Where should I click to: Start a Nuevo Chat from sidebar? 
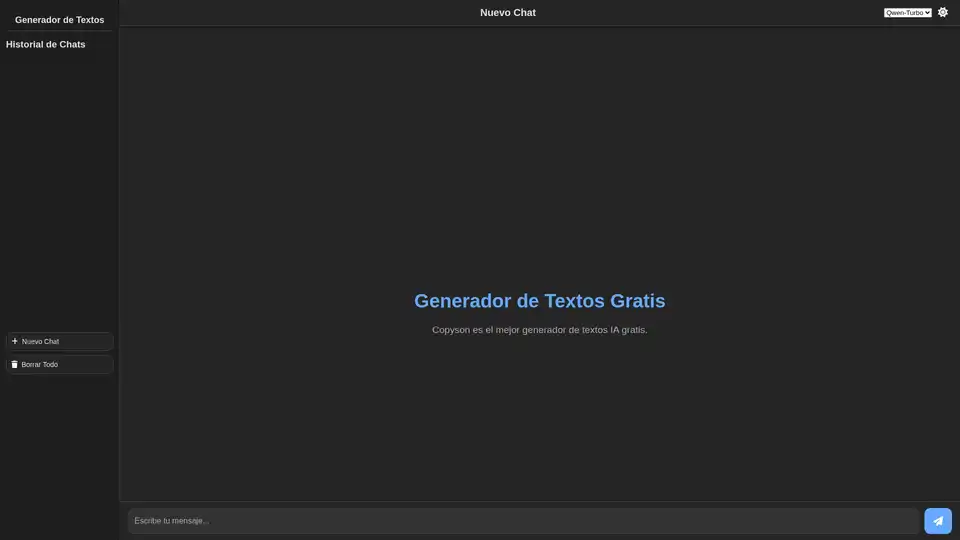click(x=59, y=342)
